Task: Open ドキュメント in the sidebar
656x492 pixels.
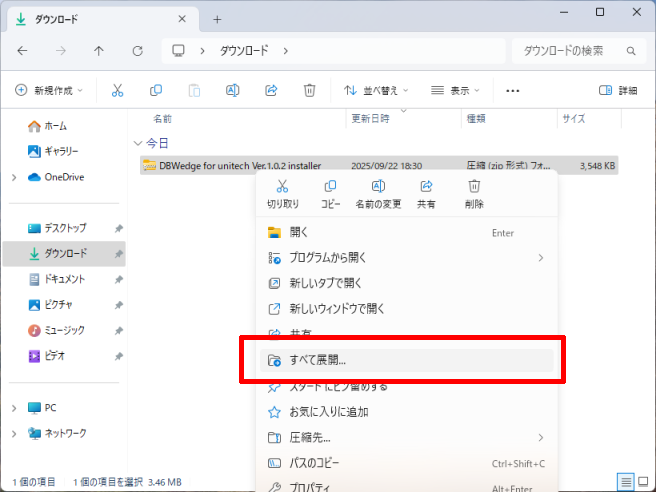Action: (x=64, y=279)
